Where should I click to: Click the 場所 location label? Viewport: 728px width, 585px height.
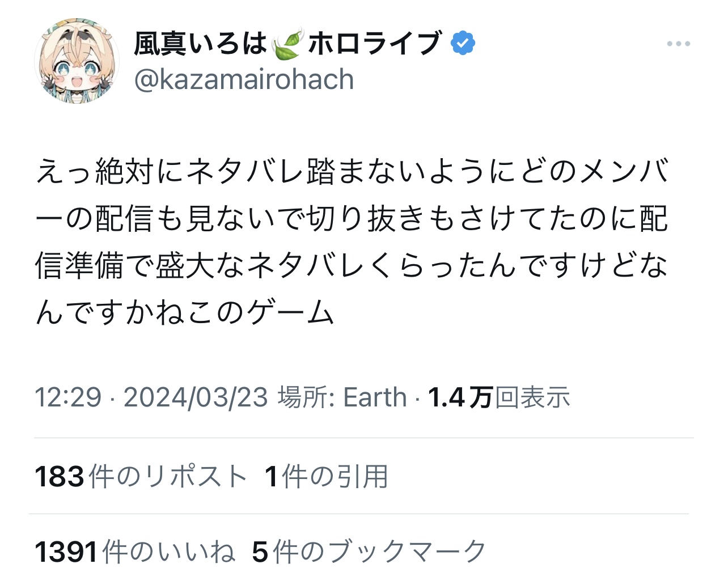pos(305,397)
